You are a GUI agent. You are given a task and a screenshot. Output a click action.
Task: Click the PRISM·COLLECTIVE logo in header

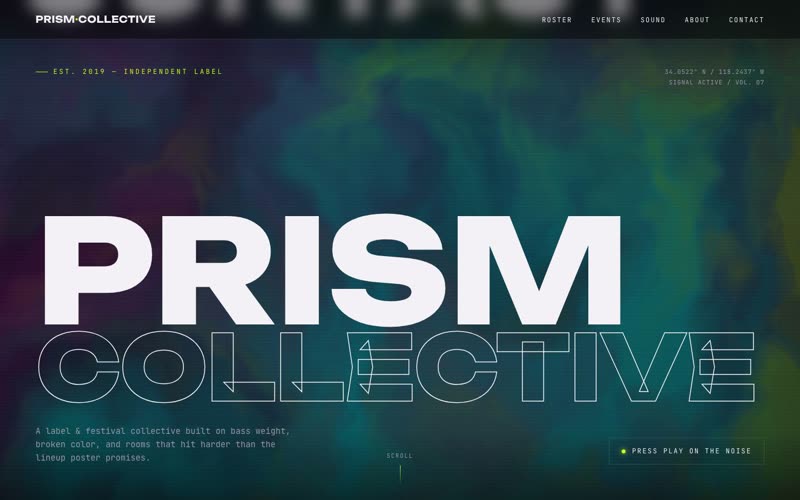(95, 19)
